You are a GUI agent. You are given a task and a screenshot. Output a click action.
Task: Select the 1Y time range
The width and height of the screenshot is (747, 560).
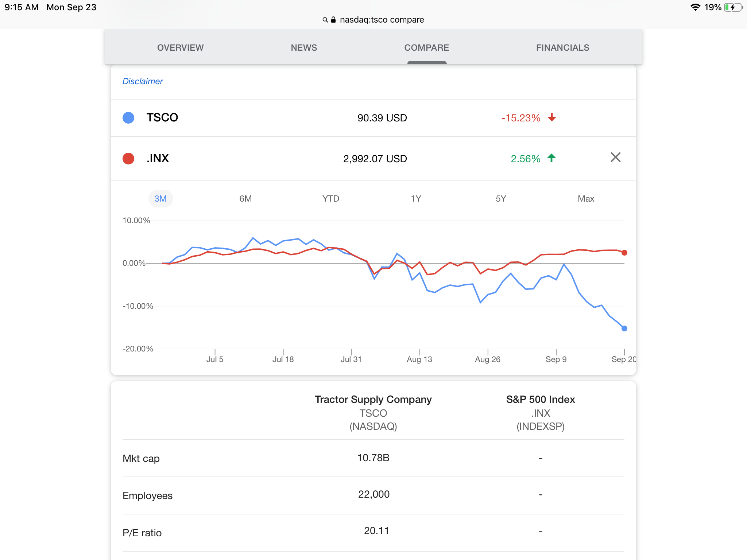[416, 199]
